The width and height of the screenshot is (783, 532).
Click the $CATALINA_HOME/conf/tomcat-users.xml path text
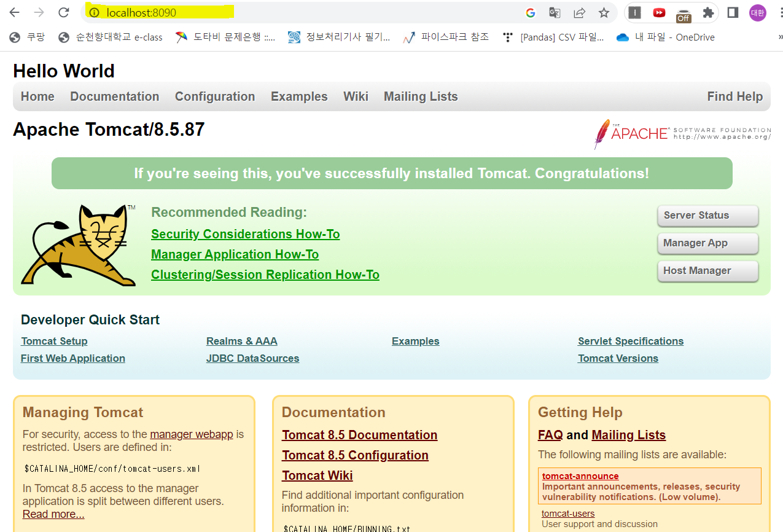pos(112,469)
